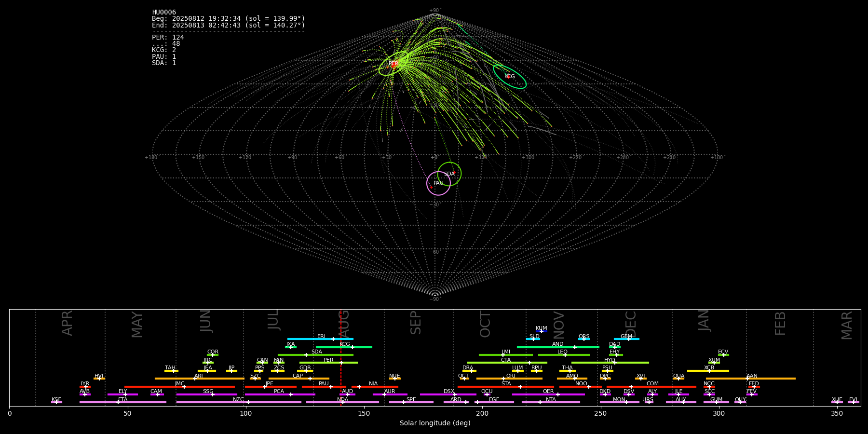Click the 'KCG: 2' count line
Screen dimensions: 868x434
tap(164, 50)
